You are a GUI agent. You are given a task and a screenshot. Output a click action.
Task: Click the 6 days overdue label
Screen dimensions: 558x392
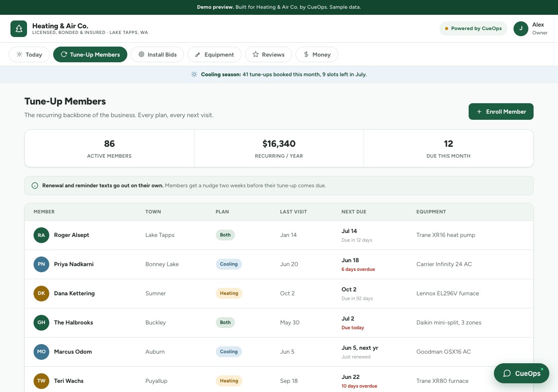(x=358, y=270)
